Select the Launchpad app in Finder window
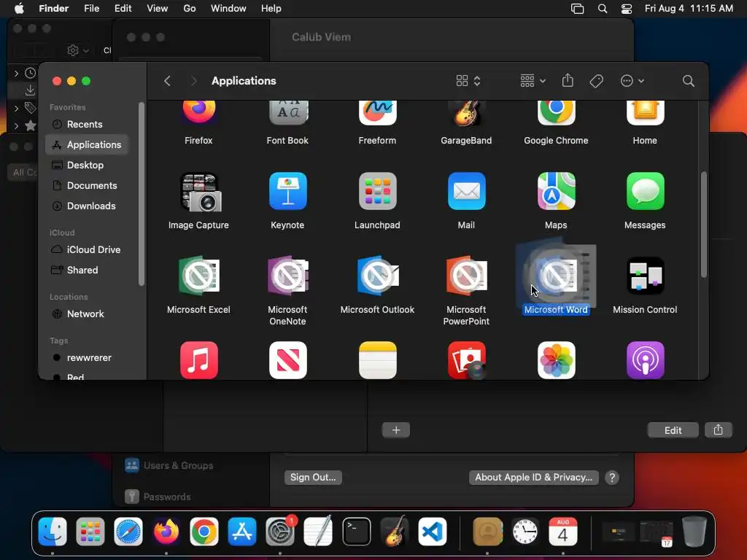The width and height of the screenshot is (747, 560). [377, 191]
